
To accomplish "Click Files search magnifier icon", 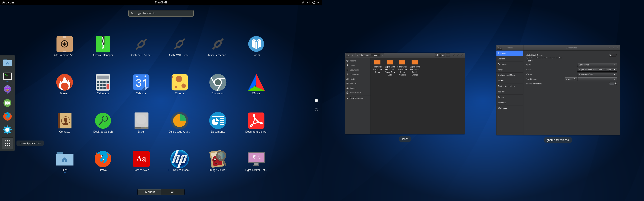I will [x=437, y=55].
